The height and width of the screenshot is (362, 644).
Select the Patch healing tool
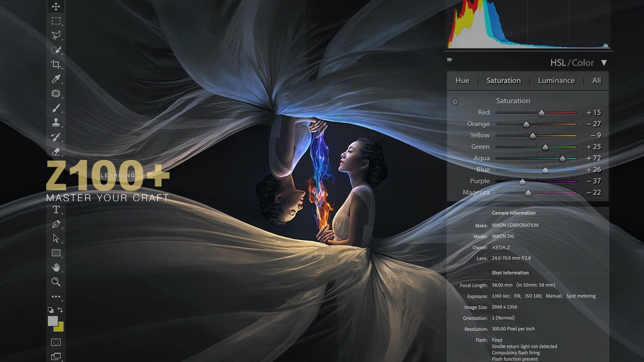point(56,94)
